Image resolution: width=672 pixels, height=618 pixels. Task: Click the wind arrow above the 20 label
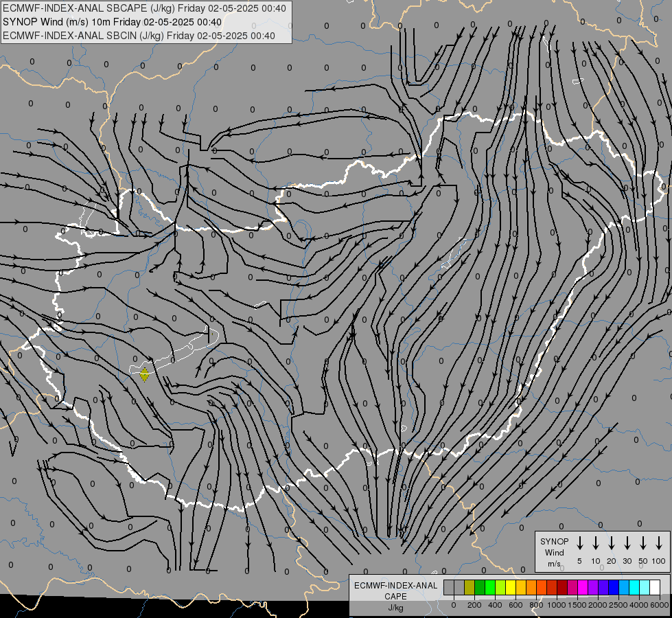point(611,543)
